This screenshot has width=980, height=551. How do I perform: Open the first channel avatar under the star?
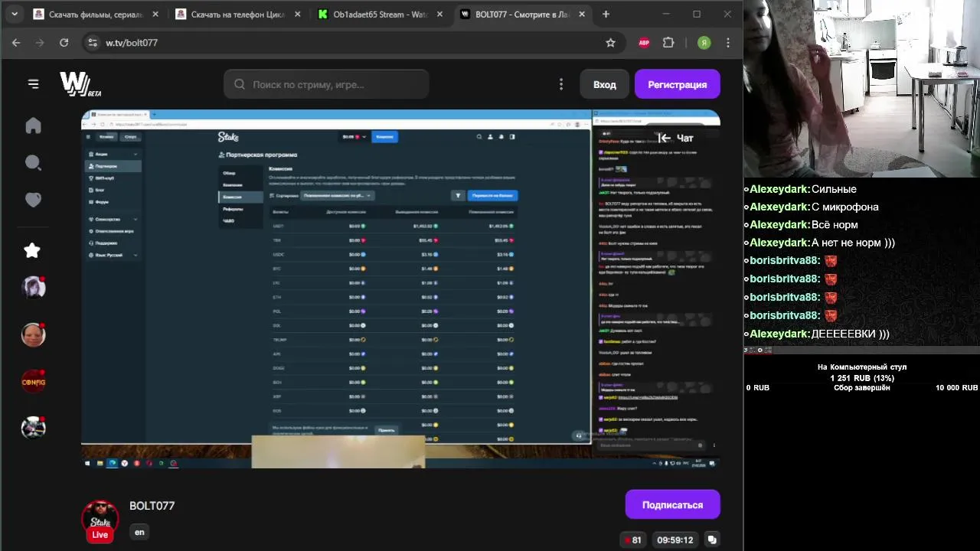click(33, 287)
